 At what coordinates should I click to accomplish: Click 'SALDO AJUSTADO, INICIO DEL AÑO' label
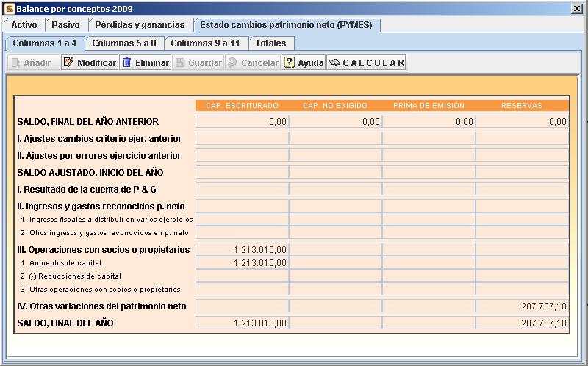pos(90,173)
